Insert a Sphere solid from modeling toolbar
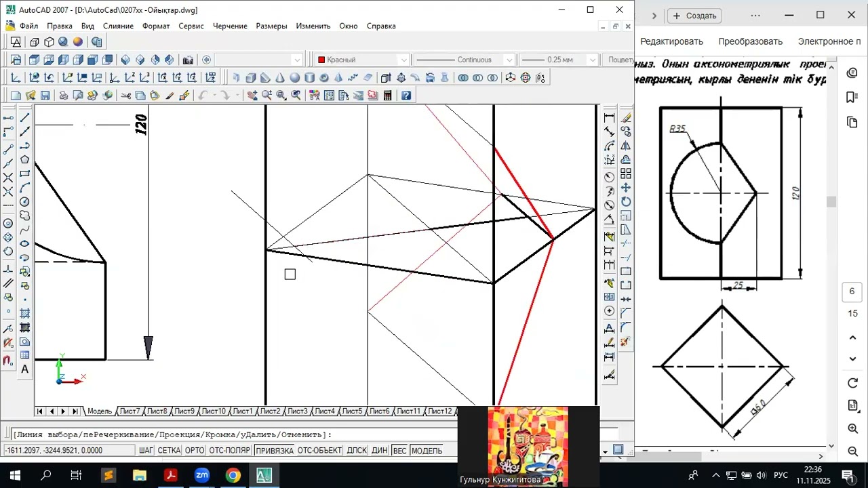The height and width of the screenshot is (488, 868). 294,78
